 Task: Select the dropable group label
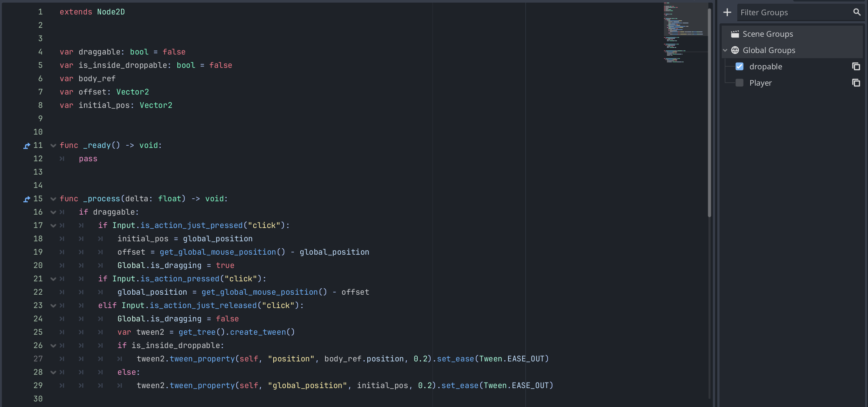click(766, 67)
